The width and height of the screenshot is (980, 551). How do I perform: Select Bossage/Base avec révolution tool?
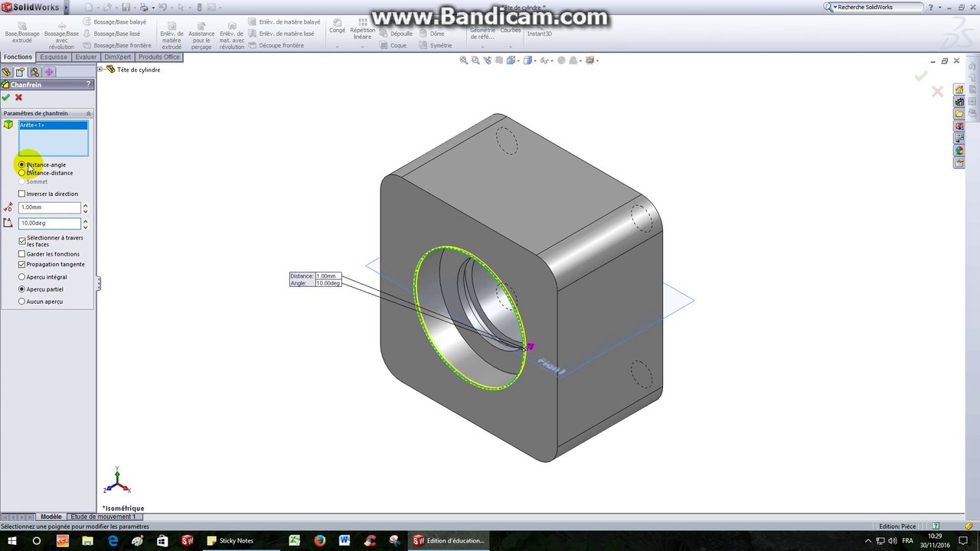[x=61, y=35]
